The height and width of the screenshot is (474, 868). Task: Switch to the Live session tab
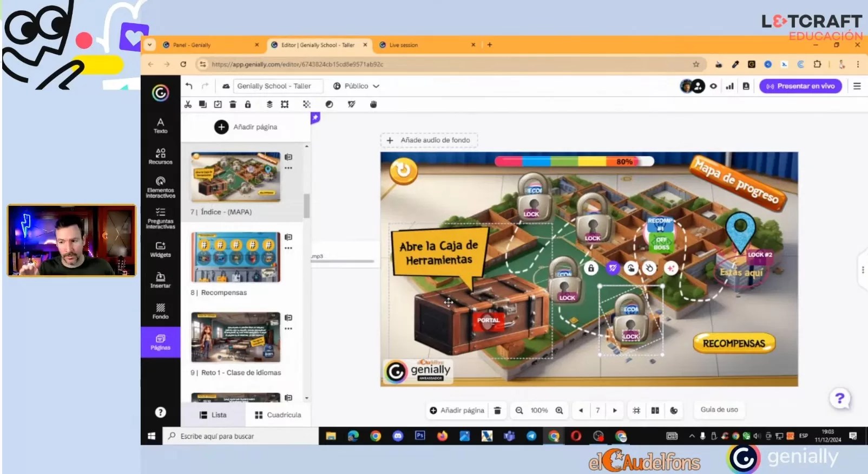(x=427, y=45)
